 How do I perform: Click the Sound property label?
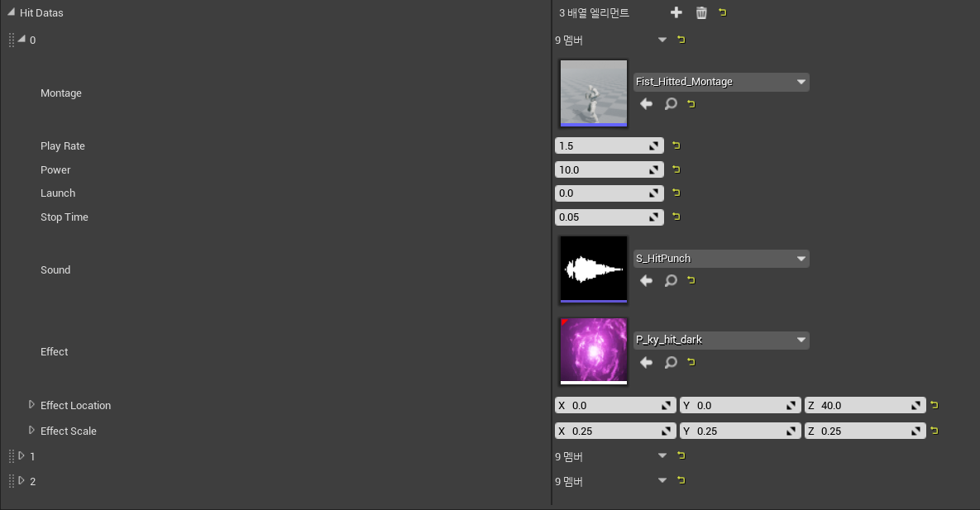point(55,270)
